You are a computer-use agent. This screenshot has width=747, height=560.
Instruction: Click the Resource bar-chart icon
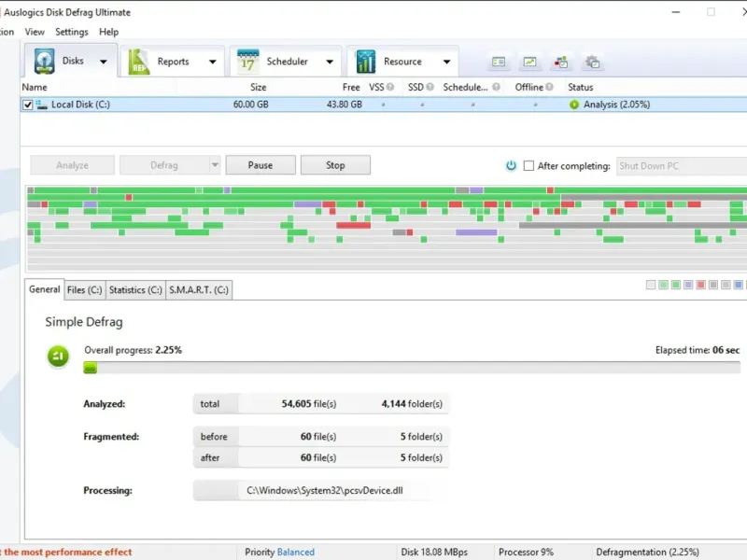[365, 62]
